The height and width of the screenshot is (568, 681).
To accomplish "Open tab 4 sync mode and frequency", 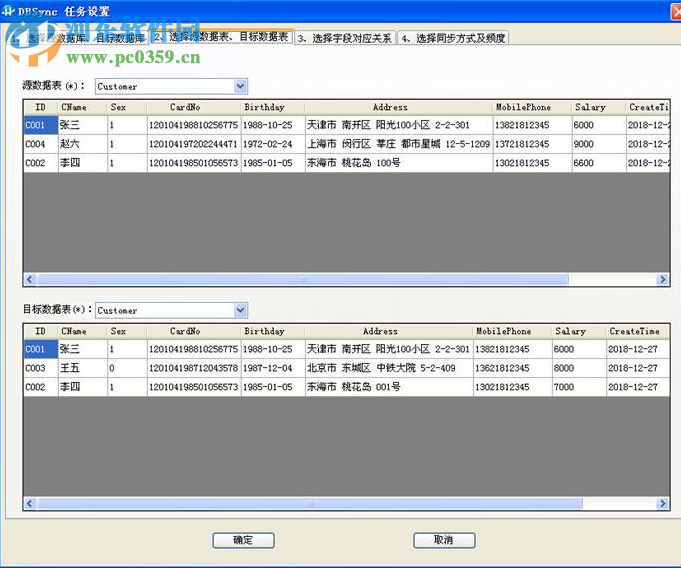I will click(x=453, y=38).
